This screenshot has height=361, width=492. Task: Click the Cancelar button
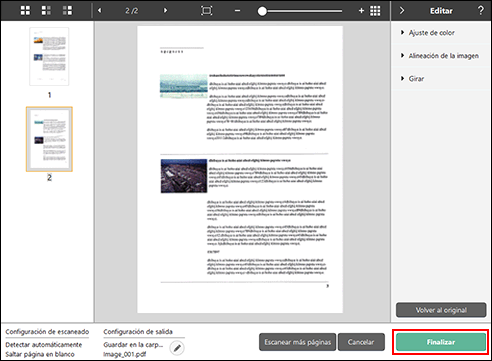[x=361, y=342]
